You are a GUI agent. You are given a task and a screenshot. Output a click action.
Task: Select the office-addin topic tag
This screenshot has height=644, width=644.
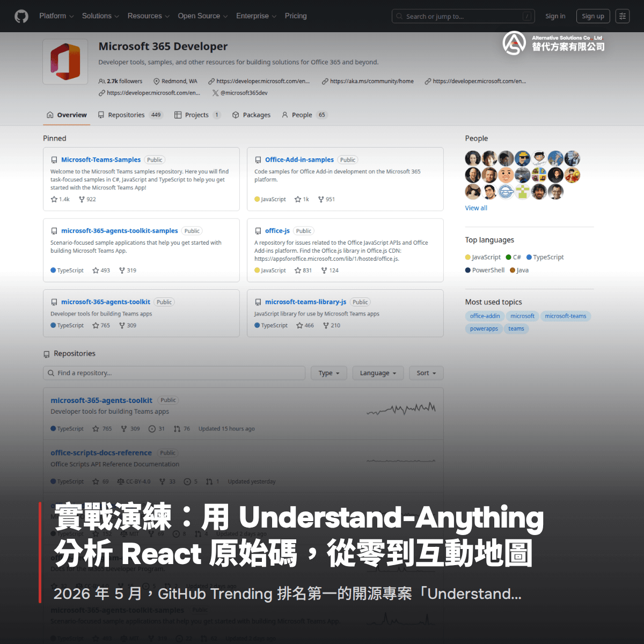point(485,316)
